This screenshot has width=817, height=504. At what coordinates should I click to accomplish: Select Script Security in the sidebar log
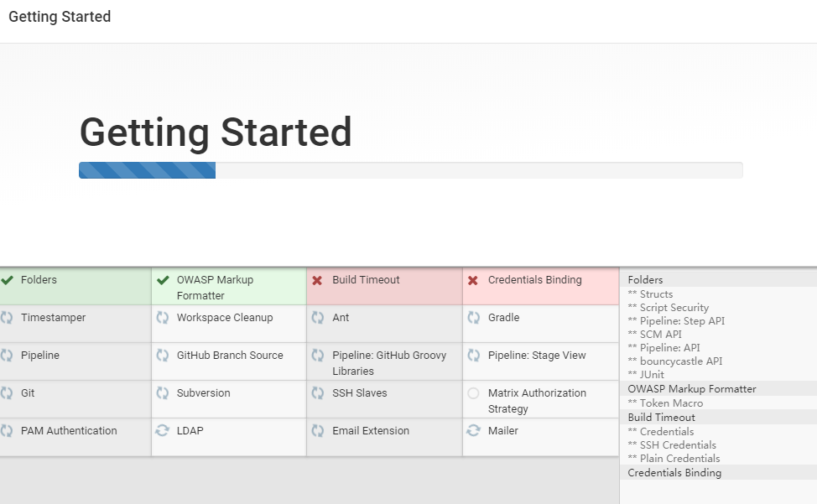[x=679, y=307]
